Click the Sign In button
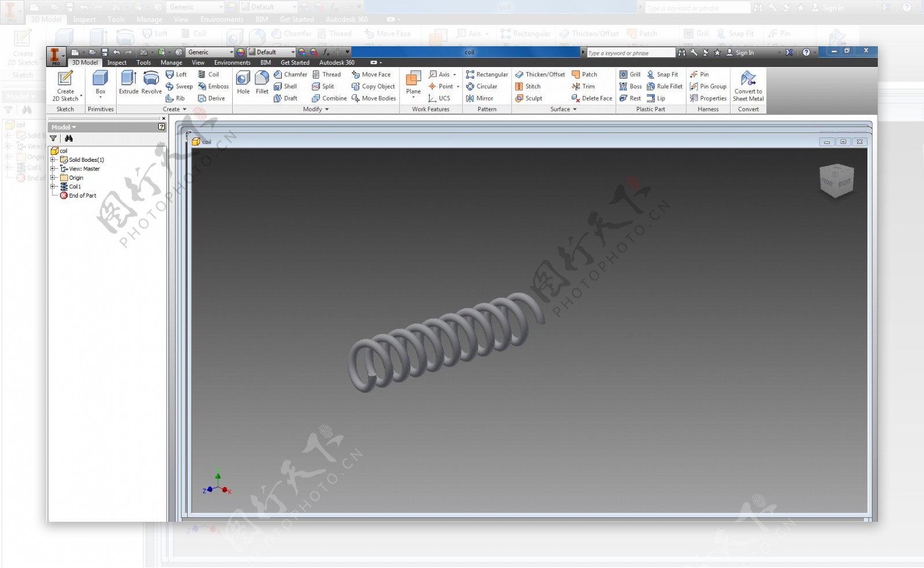Image resolution: width=924 pixels, height=568 pixels. pos(740,53)
